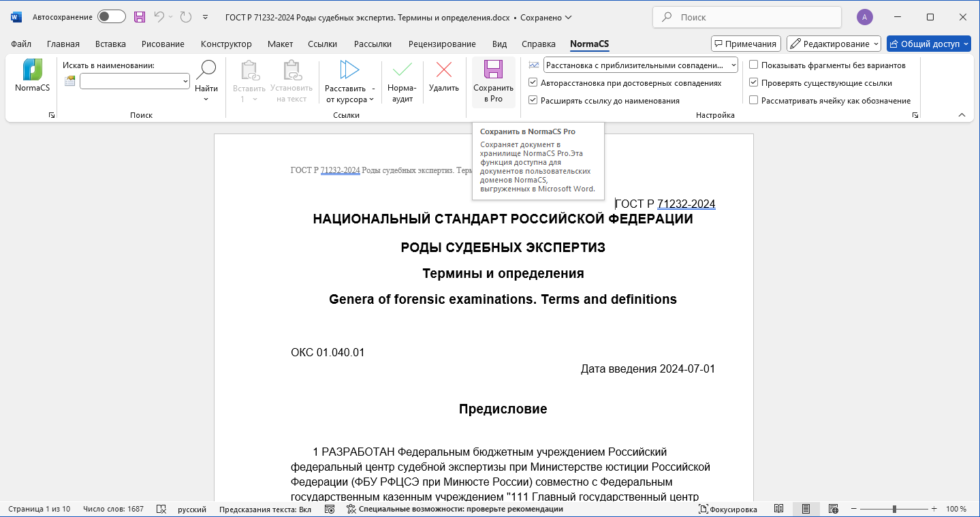Open Общий доступ share dropdown
This screenshot has width=980, height=517.
928,44
